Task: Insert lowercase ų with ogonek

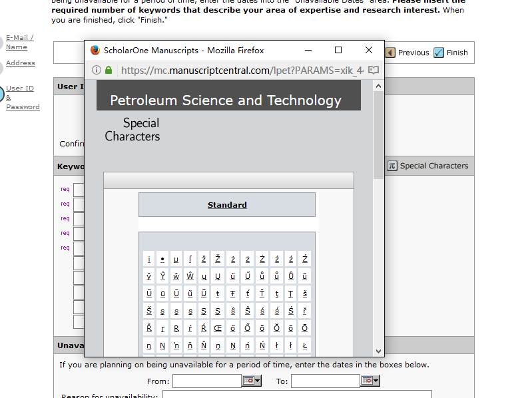Action: [204, 276]
